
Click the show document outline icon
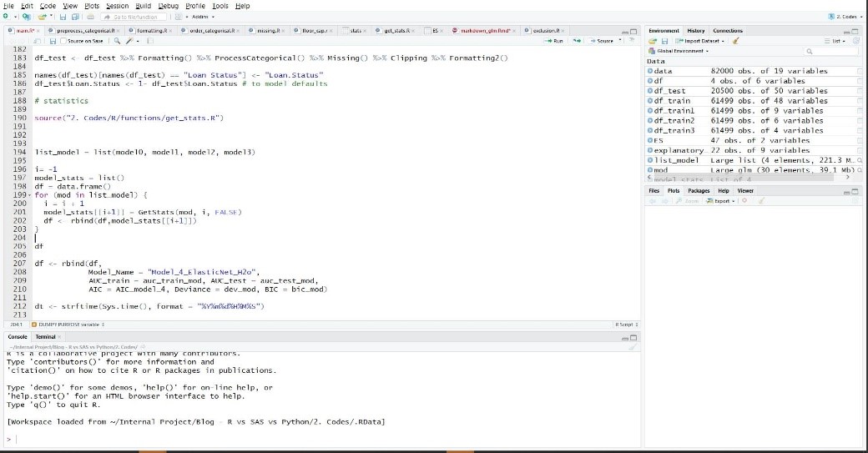tap(632, 40)
